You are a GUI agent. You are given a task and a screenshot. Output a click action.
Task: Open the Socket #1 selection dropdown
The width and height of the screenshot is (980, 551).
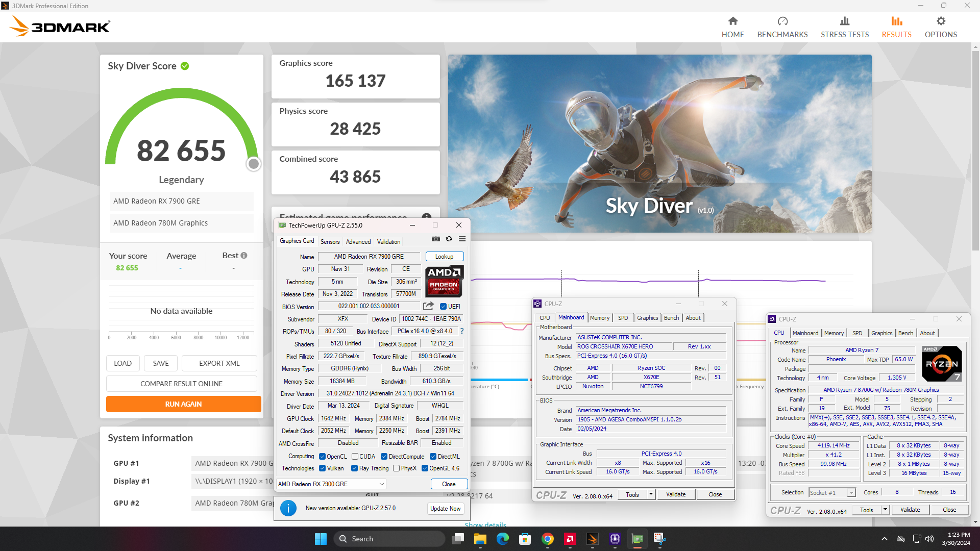click(x=832, y=493)
